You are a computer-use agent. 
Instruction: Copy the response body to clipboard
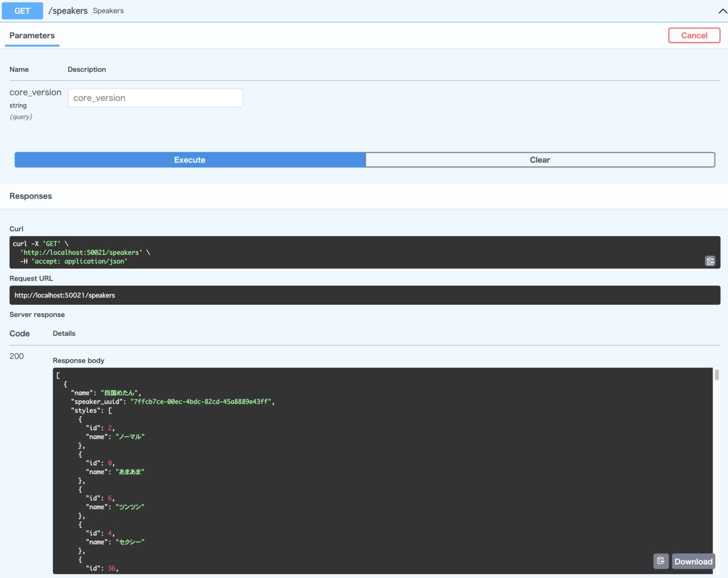coord(661,561)
